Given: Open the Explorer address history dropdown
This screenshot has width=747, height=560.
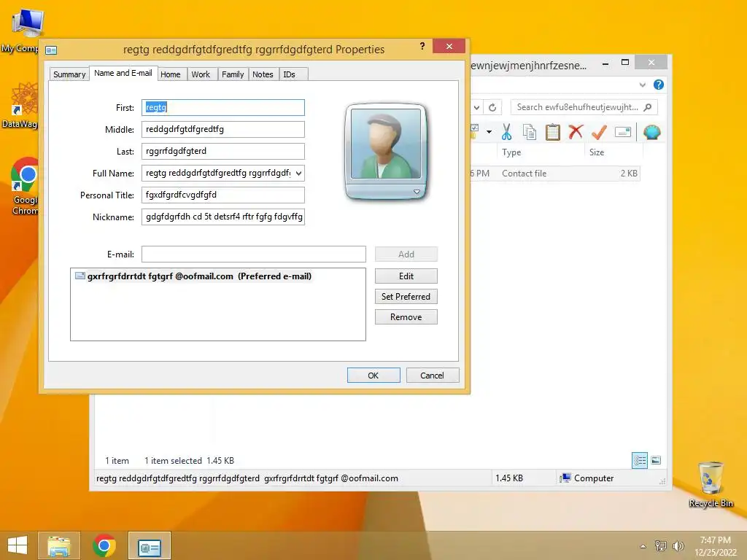Looking at the screenshot, I should [x=476, y=108].
